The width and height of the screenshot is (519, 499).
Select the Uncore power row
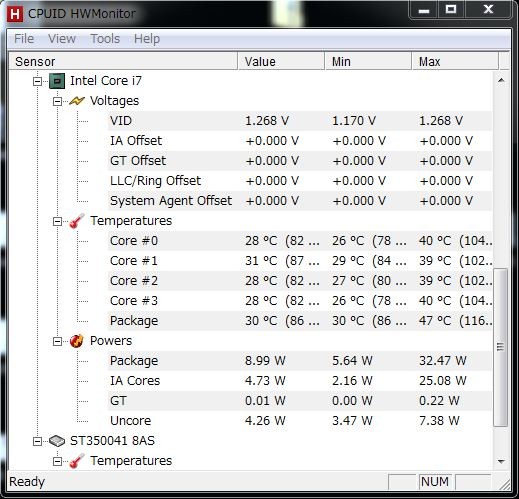coord(300,421)
